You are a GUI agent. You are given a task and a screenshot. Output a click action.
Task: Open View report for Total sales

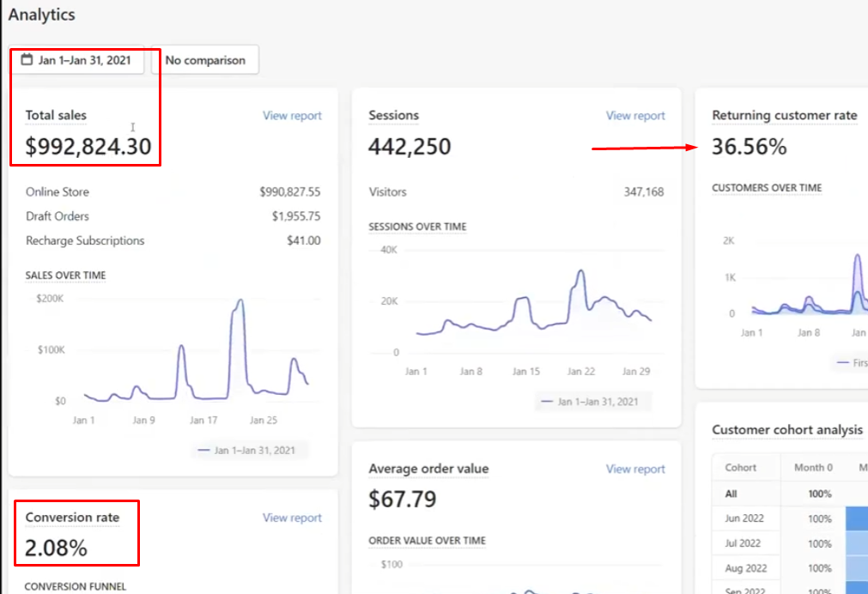coord(292,115)
